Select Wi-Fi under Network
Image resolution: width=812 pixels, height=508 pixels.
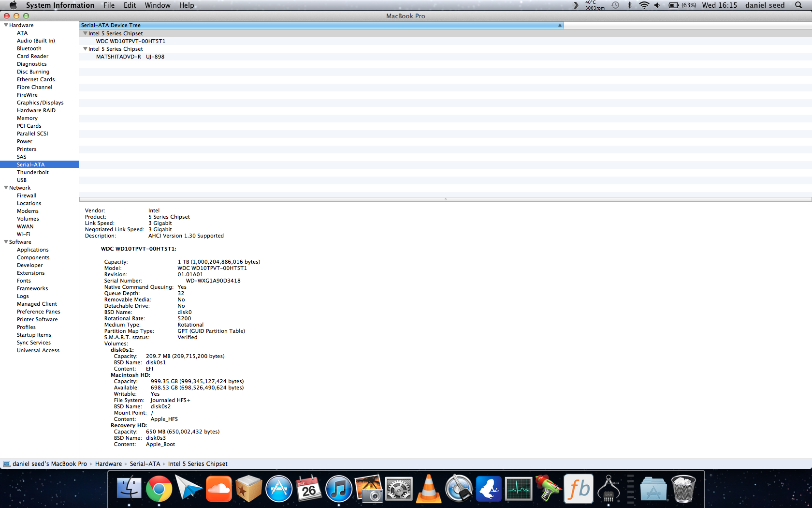(24, 234)
